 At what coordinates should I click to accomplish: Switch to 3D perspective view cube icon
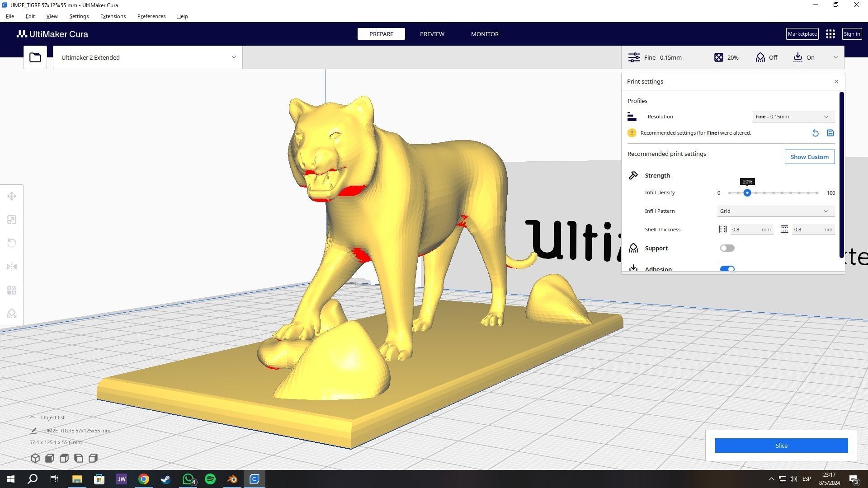coord(35,458)
